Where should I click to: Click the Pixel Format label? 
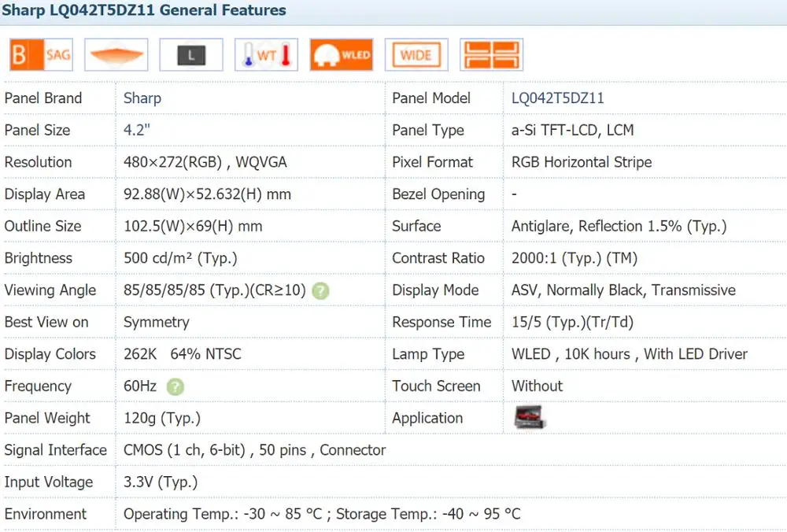point(433,162)
